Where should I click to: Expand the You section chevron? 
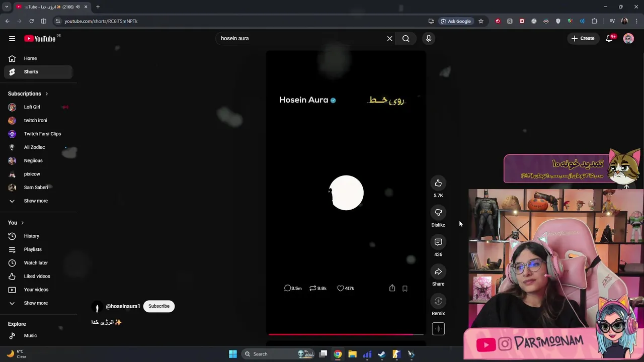point(22,223)
